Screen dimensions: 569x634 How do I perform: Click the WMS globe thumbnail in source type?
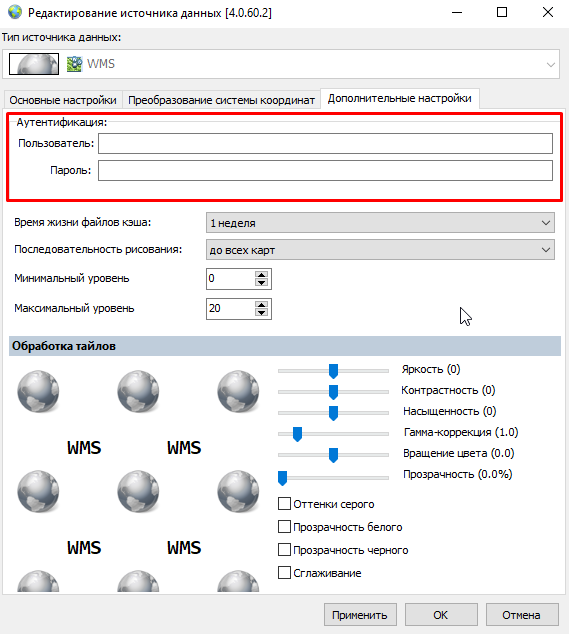[34, 64]
